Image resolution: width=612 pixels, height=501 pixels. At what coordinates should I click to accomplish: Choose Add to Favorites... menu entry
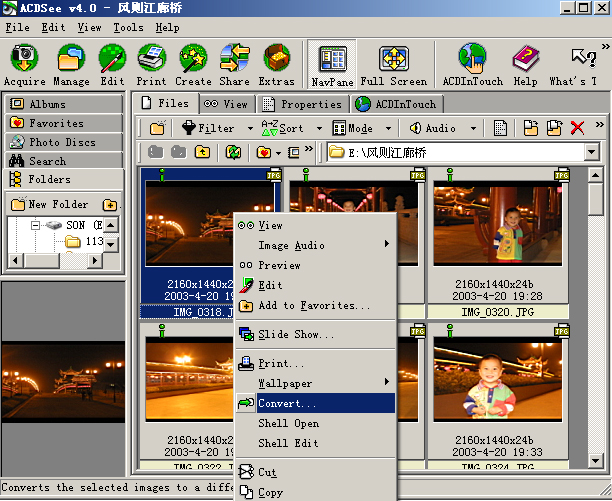coord(315,305)
